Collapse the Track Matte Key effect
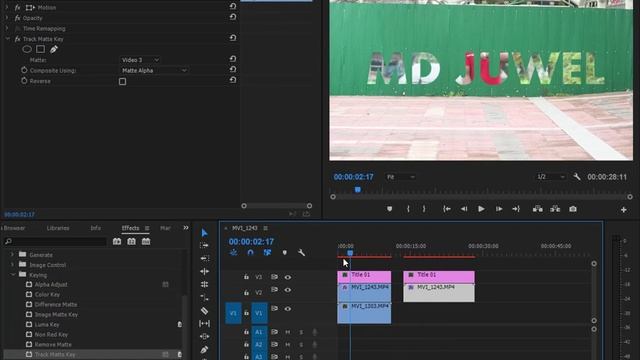640x360 pixels. pyautogui.click(x=7, y=39)
